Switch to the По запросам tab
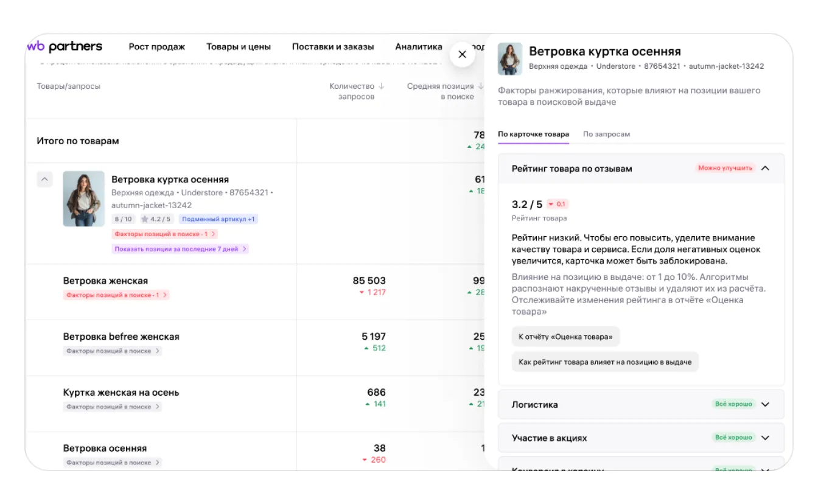The width and height of the screenshot is (818, 504). coord(606,134)
